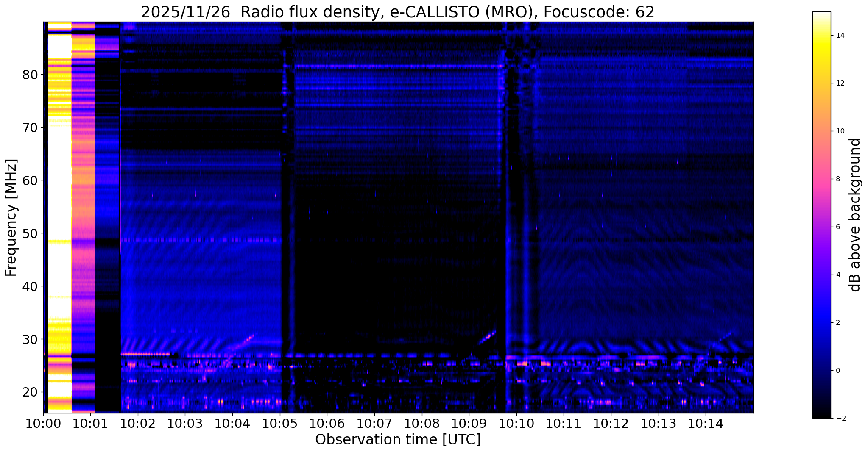Click the 10:10 time tick label
The image size is (868, 452).
516,423
